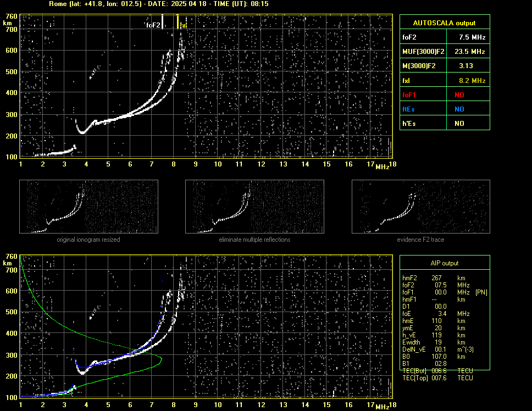Click the h'Es row label
532x411 pixels.
click(x=409, y=124)
